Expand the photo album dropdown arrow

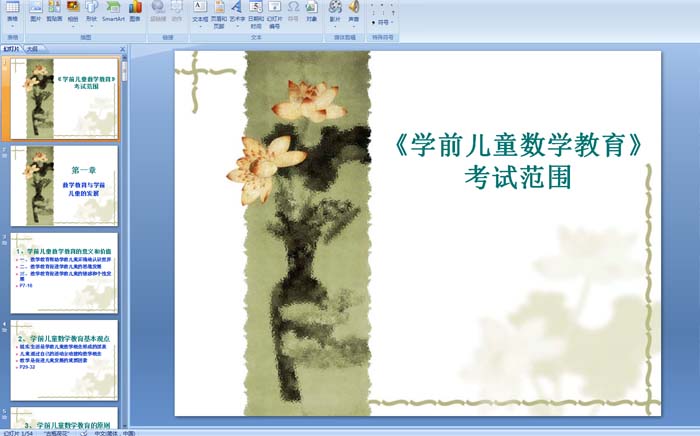tap(73, 26)
